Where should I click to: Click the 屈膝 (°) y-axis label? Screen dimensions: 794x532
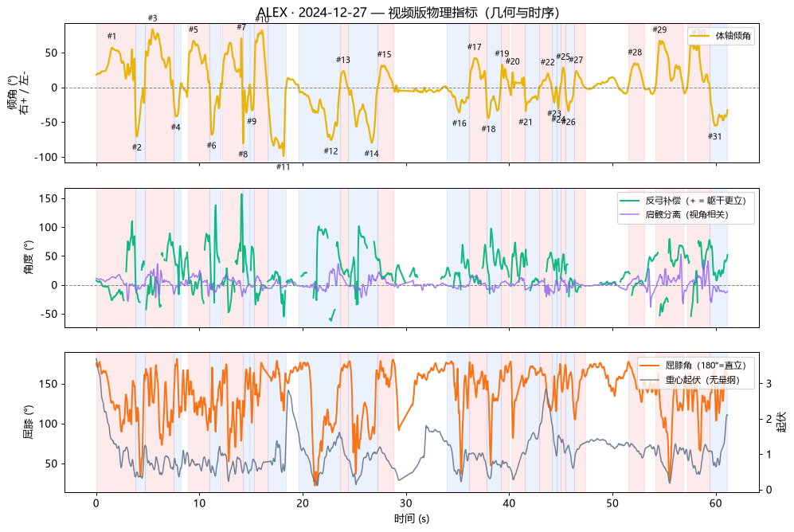pyautogui.click(x=29, y=421)
